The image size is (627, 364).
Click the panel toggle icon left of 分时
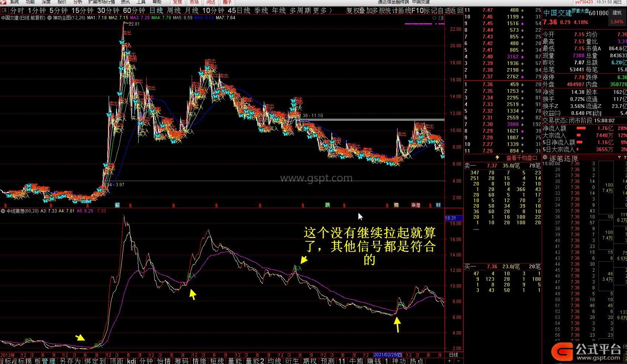[4, 11]
